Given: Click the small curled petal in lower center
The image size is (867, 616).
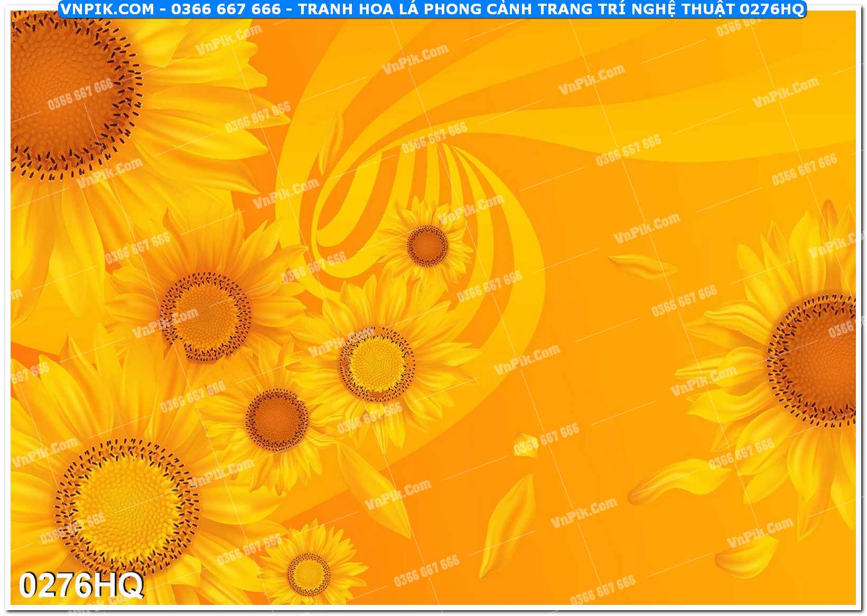Looking at the screenshot, I should point(525,444).
